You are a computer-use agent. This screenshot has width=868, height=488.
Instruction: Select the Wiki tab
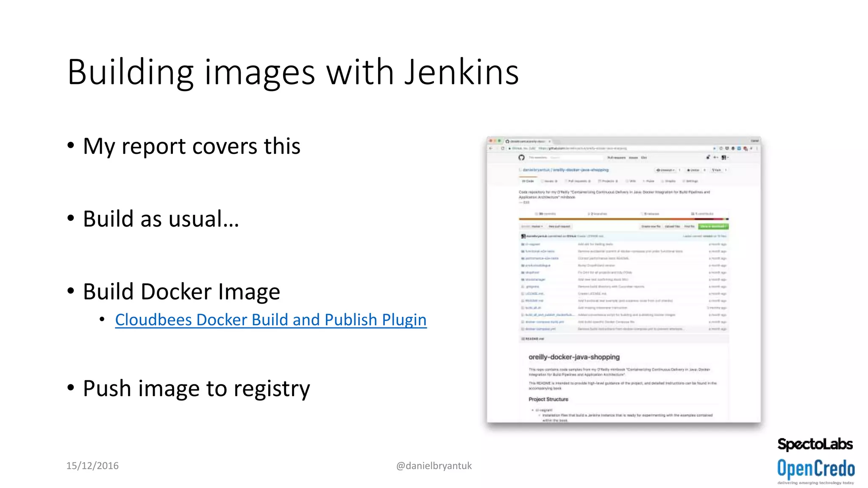click(x=631, y=181)
